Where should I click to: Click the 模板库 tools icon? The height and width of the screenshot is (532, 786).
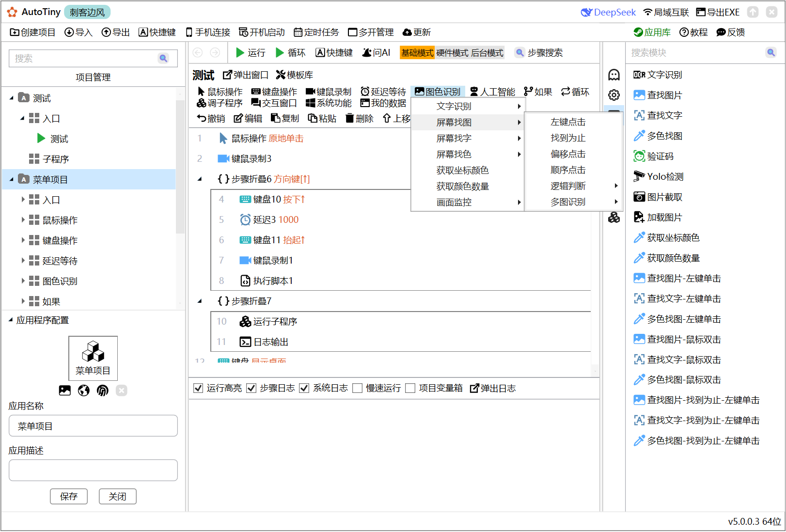[281, 75]
